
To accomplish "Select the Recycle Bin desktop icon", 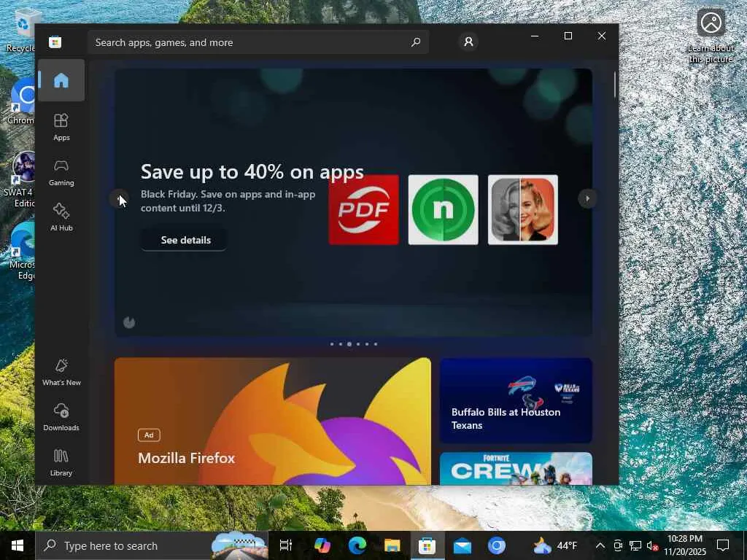I will pos(20,32).
